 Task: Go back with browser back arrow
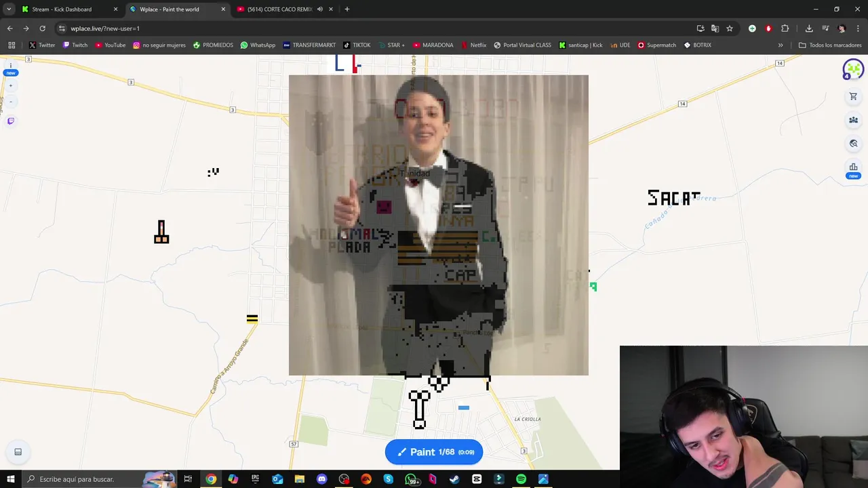pos(9,28)
